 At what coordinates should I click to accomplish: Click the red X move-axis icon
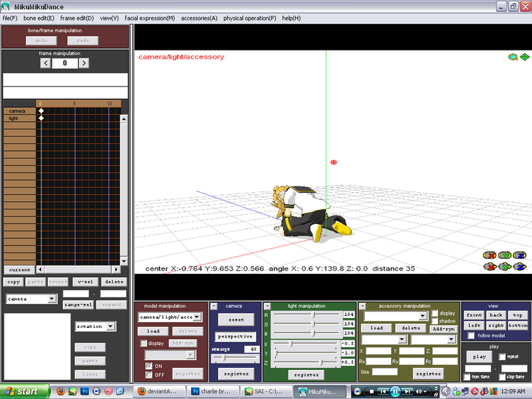point(489,267)
